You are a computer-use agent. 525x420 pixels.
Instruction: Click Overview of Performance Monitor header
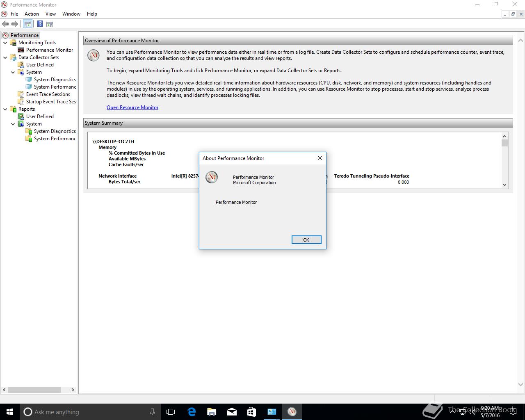pos(298,41)
